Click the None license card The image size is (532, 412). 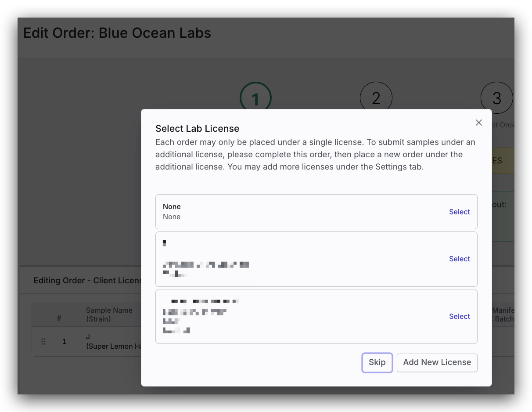tap(316, 212)
